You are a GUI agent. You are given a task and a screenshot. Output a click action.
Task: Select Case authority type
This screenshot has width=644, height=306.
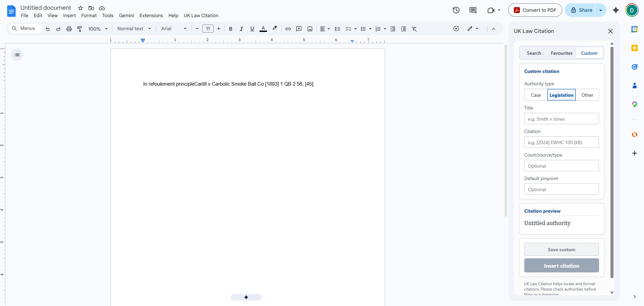click(536, 95)
